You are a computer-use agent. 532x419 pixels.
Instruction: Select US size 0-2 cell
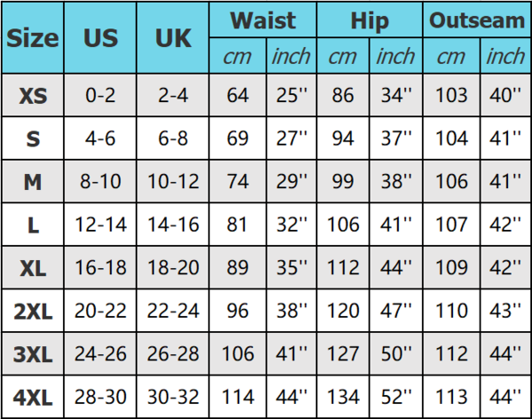tap(100, 96)
